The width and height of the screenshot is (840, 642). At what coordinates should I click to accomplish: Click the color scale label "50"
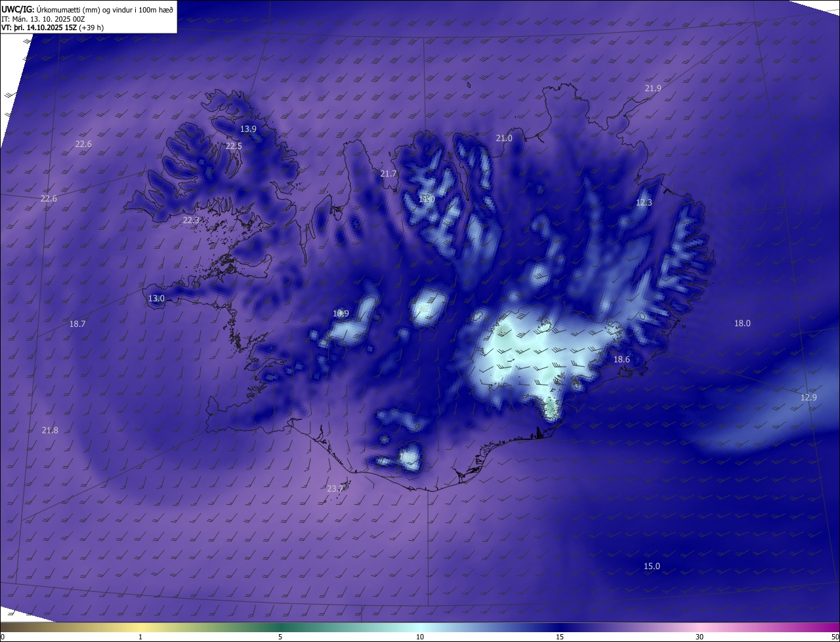tap(835, 637)
